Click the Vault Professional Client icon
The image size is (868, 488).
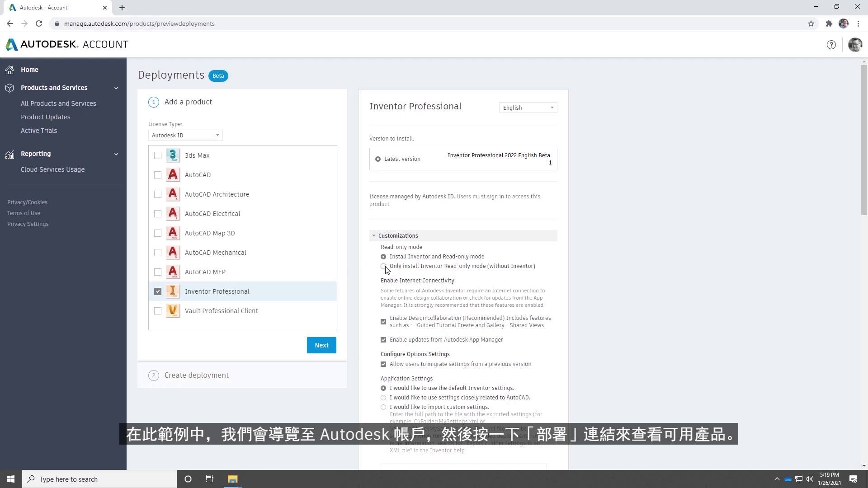click(x=173, y=311)
